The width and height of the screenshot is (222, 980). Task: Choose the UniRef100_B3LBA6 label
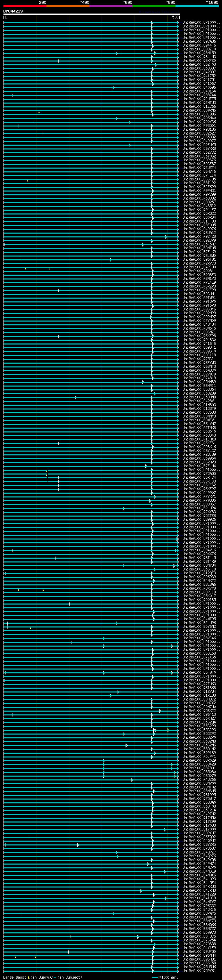click(x=199, y=584)
